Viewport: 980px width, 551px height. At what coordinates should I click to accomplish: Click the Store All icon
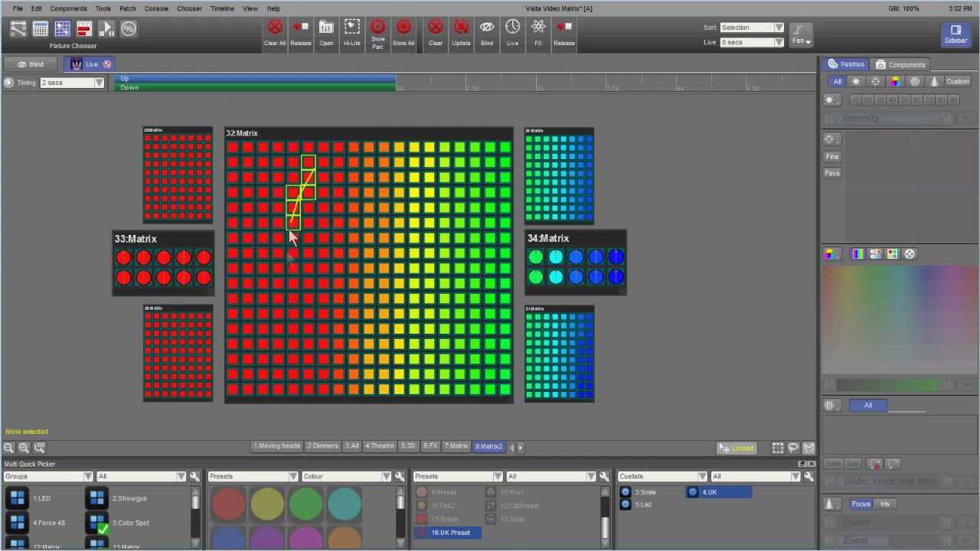point(403,27)
